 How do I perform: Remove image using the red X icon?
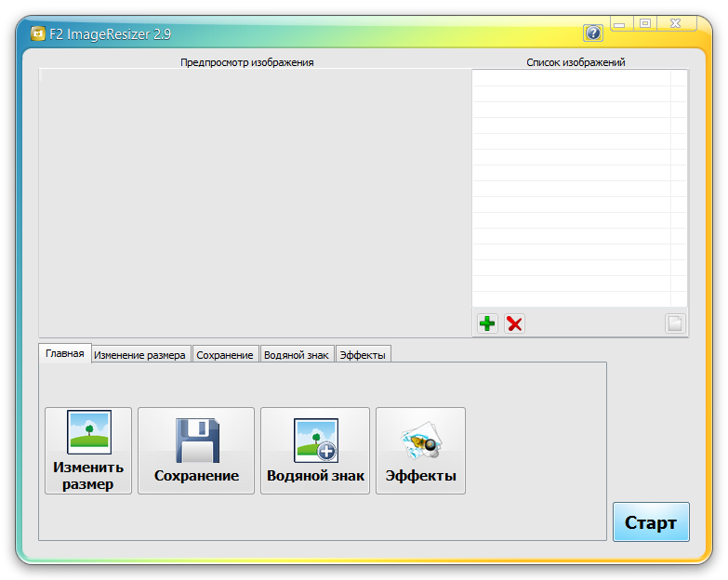click(x=514, y=323)
